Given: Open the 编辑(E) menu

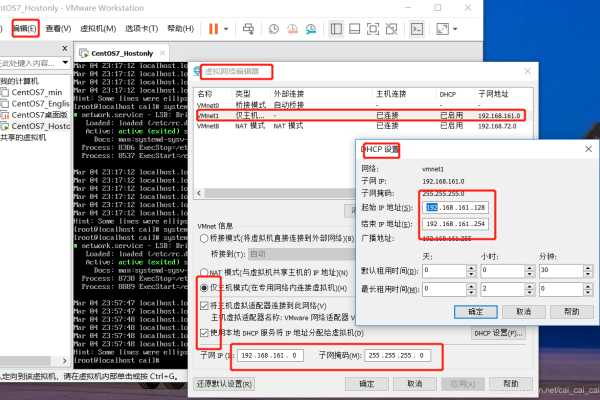Looking at the screenshot, I should point(26,28).
